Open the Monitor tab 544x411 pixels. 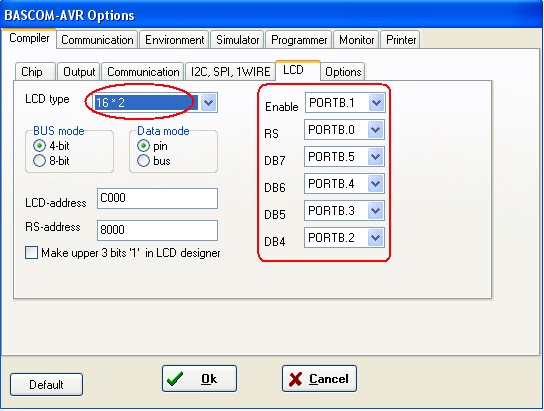356,40
